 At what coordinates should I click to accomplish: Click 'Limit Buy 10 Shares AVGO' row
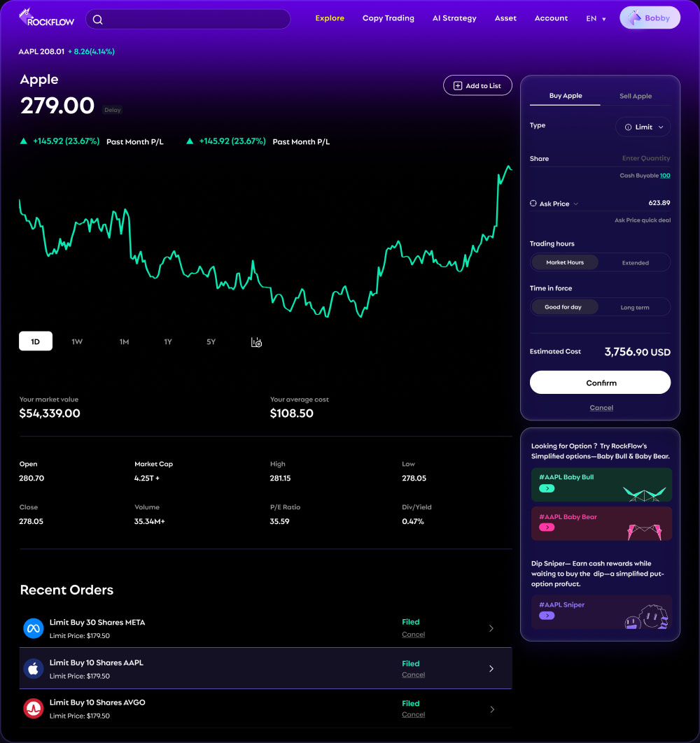click(265, 709)
